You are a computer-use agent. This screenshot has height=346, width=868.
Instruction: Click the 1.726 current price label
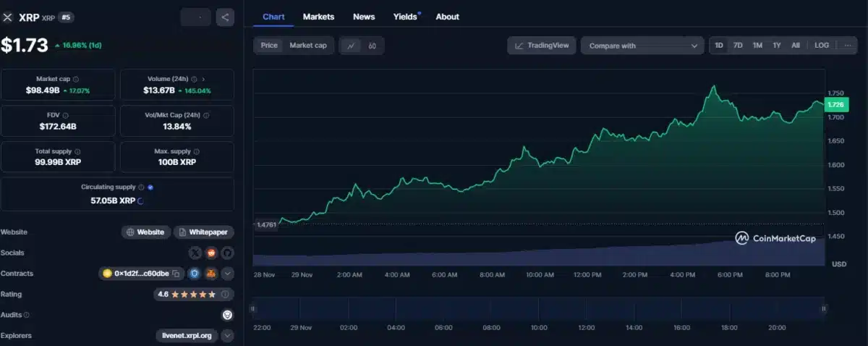835,106
